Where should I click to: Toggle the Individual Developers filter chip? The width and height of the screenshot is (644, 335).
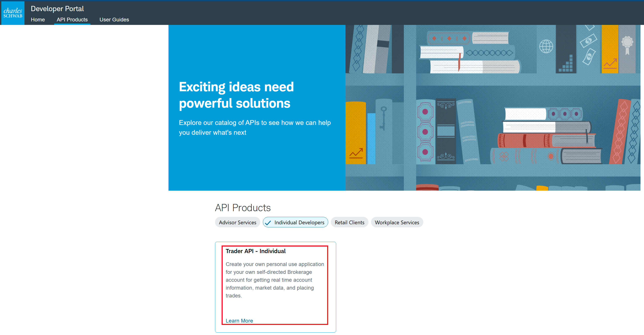click(295, 222)
